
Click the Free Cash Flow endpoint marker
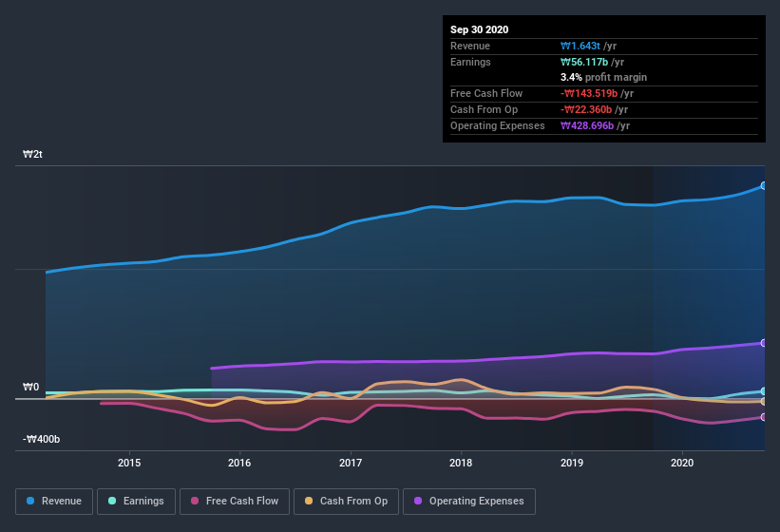click(x=764, y=417)
